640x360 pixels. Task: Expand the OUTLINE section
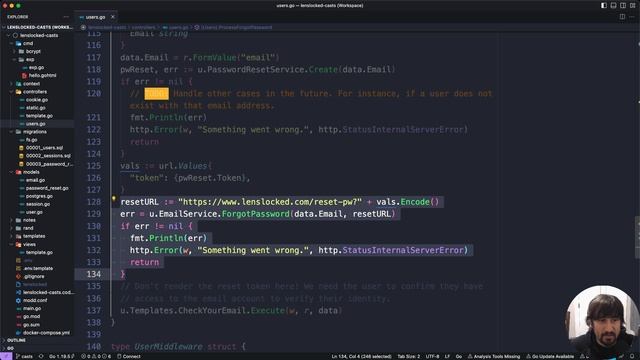pyautogui.click(x=16, y=340)
